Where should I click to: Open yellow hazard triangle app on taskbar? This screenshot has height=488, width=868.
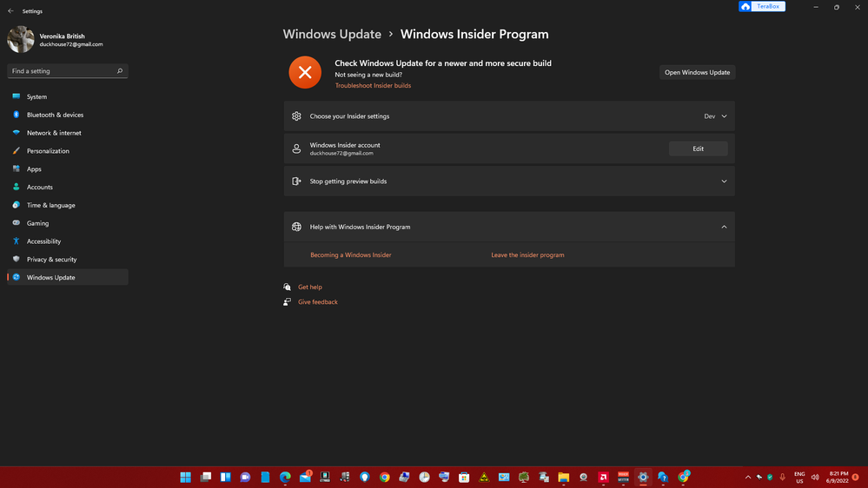(x=484, y=477)
